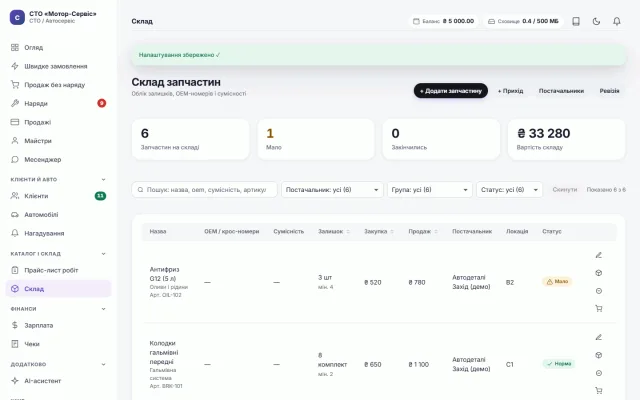Open Наряди wrench icon
This screenshot has height=400, width=640.
(15, 103)
